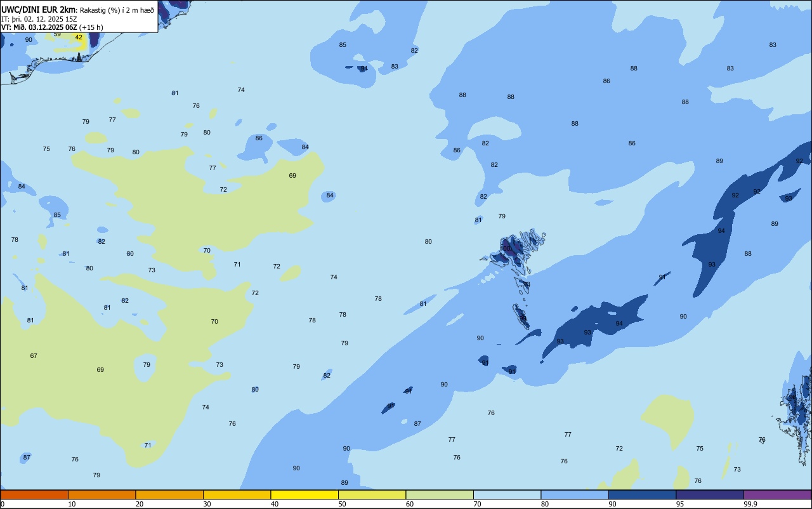Click the legend tick label '50'

[342, 504]
